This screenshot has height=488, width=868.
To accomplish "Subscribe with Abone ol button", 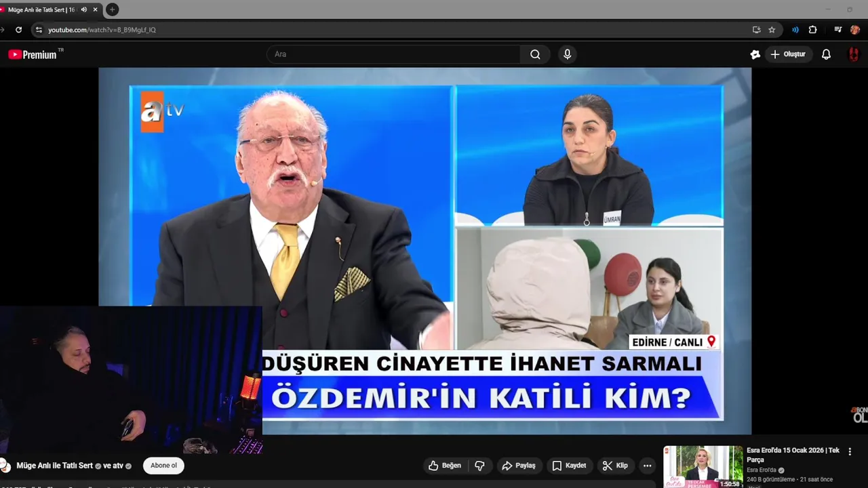I will [163, 466].
